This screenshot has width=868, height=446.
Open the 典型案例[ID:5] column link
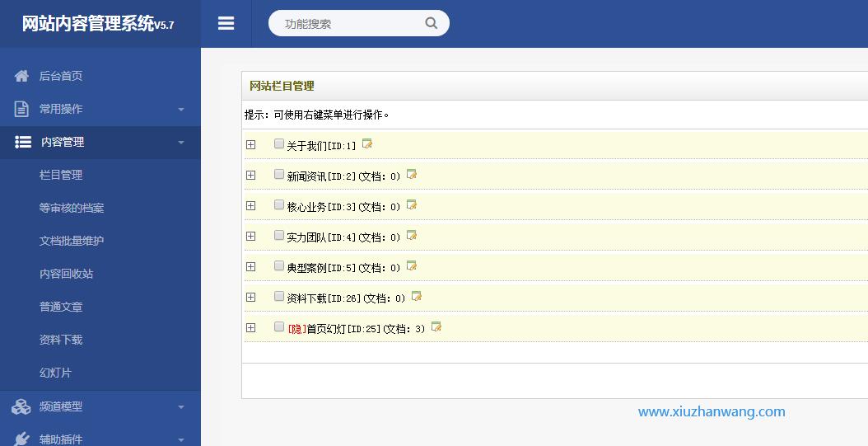(321, 268)
